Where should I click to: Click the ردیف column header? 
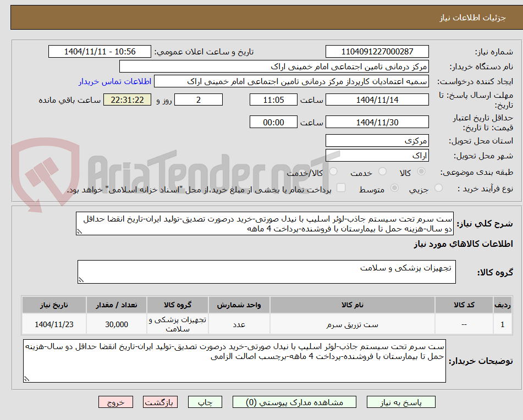503,305
